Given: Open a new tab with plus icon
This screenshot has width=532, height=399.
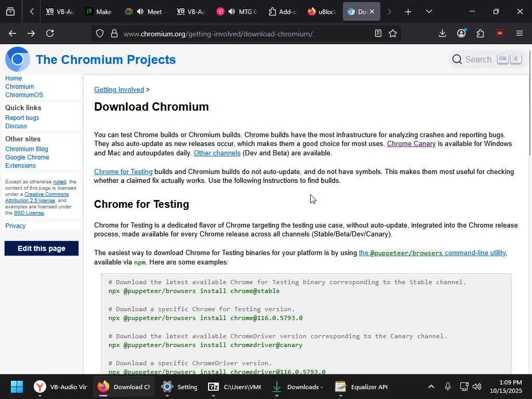Looking at the screenshot, I should pos(408,11).
